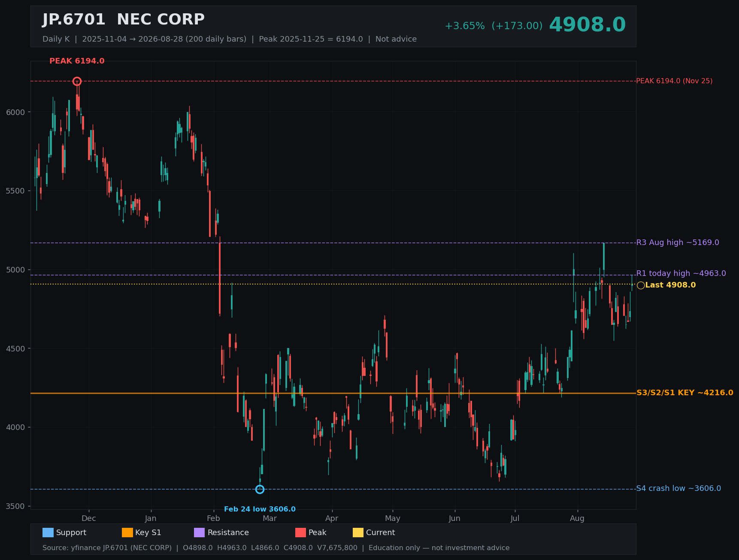Click the orange Key S1 legend swatch

coord(127,533)
